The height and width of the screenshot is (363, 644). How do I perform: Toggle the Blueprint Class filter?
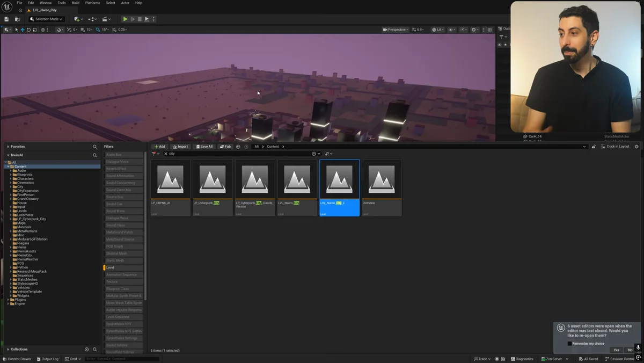(123, 288)
